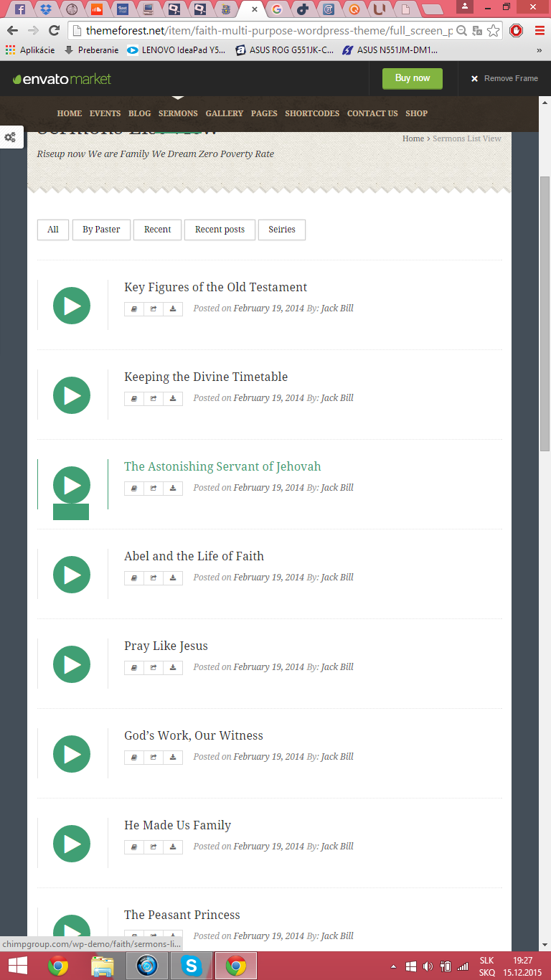
Task: Open the SERMONS navigation menu
Action: [178, 113]
